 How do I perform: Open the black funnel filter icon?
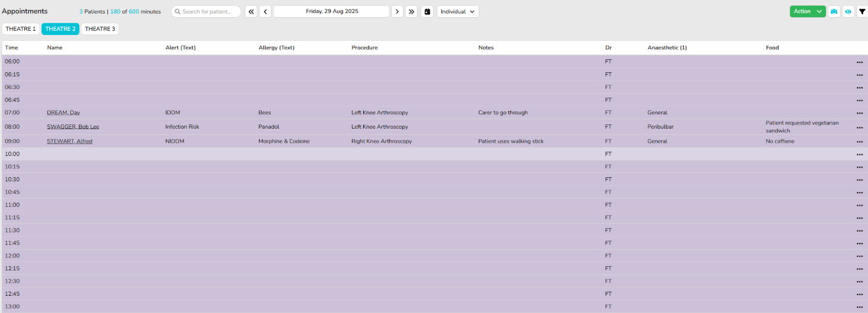pyautogui.click(x=862, y=11)
